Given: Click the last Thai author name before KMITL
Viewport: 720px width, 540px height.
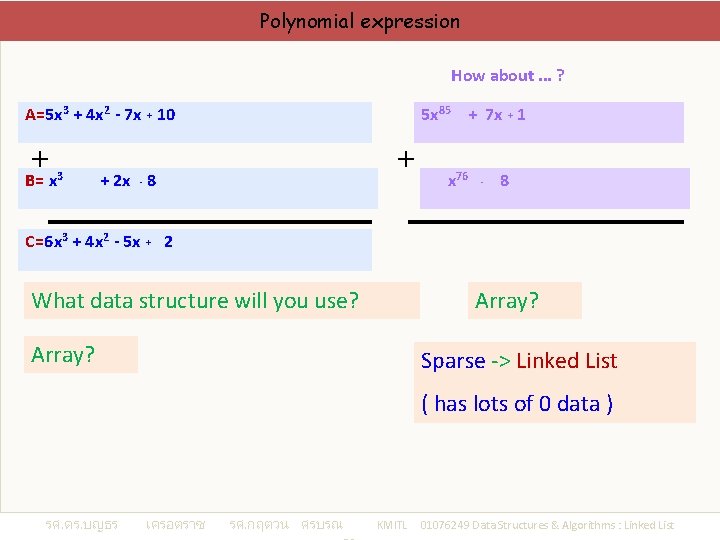Looking at the screenshot, I should (285, 525).
